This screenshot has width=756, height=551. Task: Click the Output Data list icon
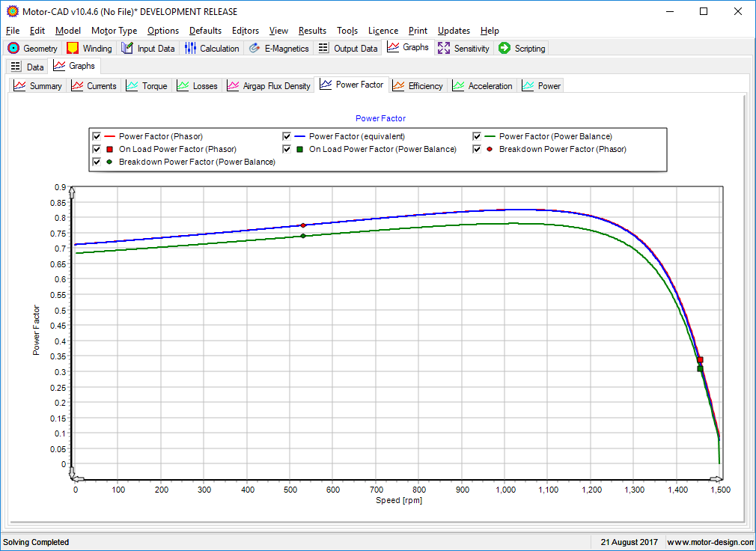324,48
